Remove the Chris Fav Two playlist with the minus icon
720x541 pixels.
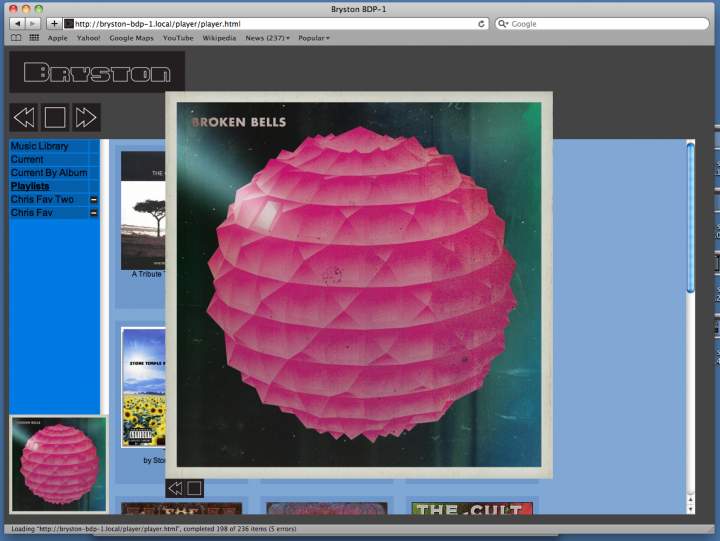[94, 200]
